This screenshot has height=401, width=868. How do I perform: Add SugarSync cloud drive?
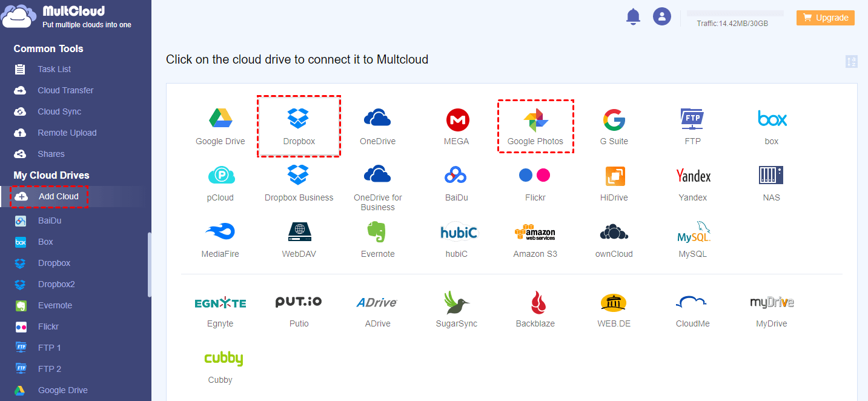coord(457,302)
